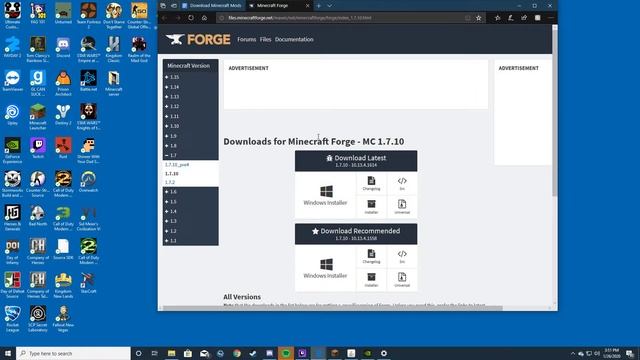640x360 pixels.
Task: Click the Changelog icon under Download Recommended
Action: pos(371,256)
